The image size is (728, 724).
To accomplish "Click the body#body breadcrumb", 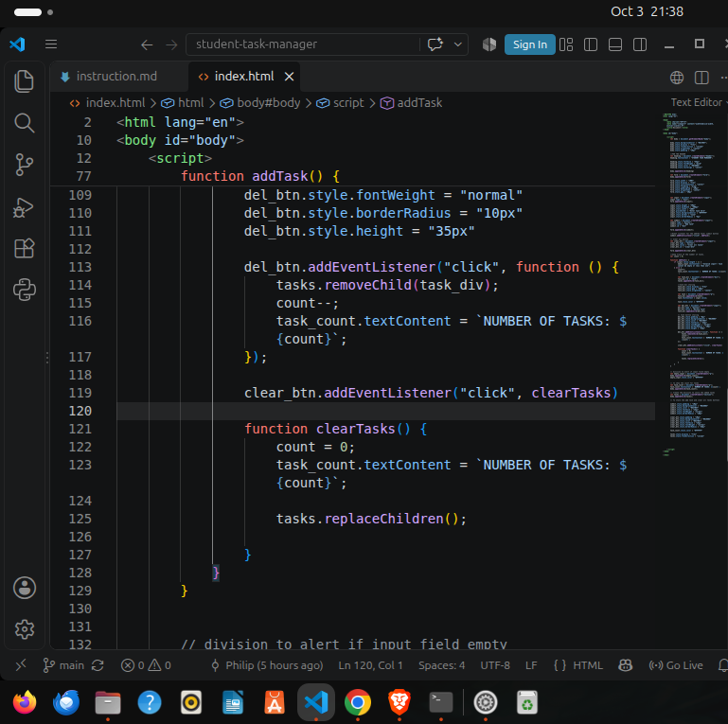I will [269, 102].
